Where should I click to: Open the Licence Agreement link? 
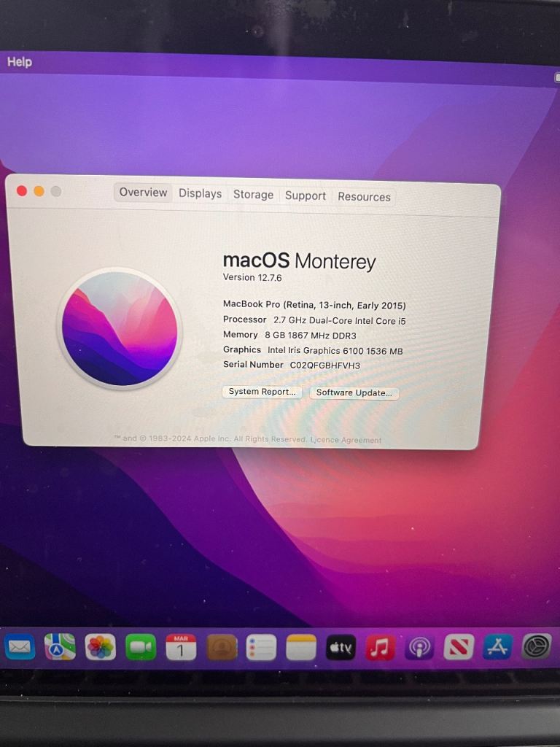pyautogui.click(x=346, y=440)
